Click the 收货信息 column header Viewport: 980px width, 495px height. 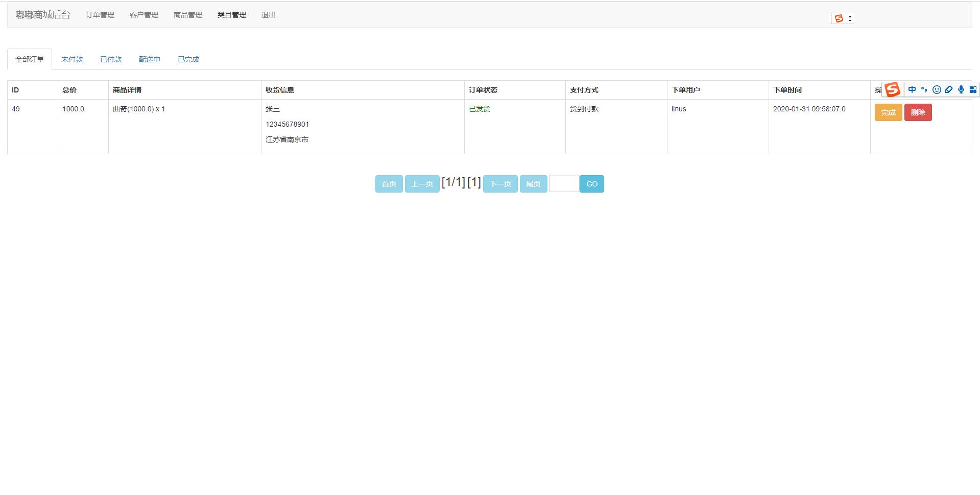point(280,90)
